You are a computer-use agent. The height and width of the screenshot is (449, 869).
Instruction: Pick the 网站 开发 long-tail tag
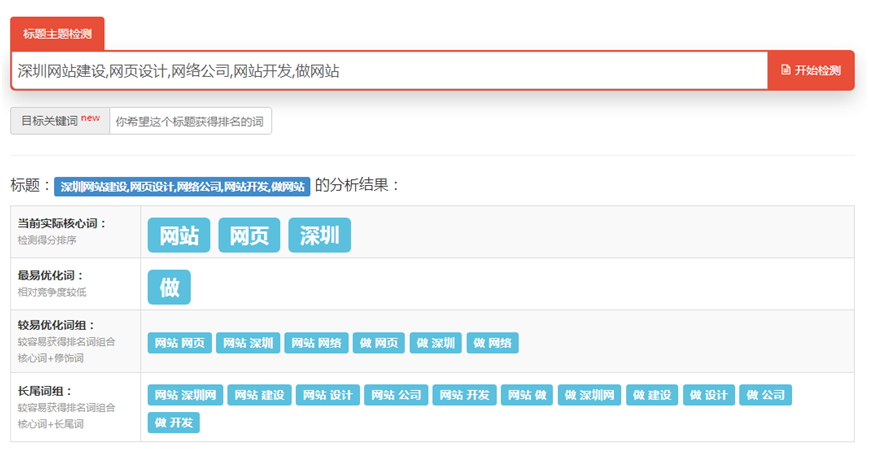coord(465,395)
